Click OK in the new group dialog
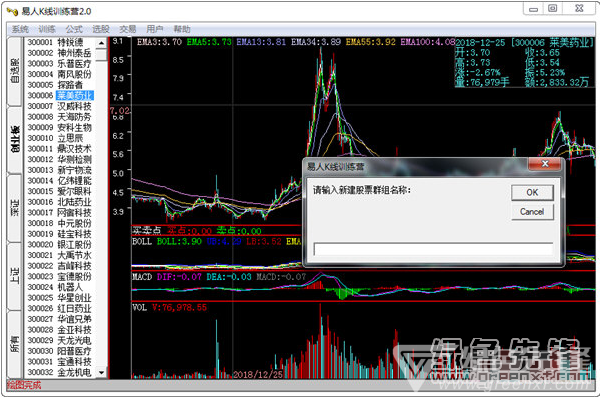This screenshot has width=600, height=398. coord(532,192)
